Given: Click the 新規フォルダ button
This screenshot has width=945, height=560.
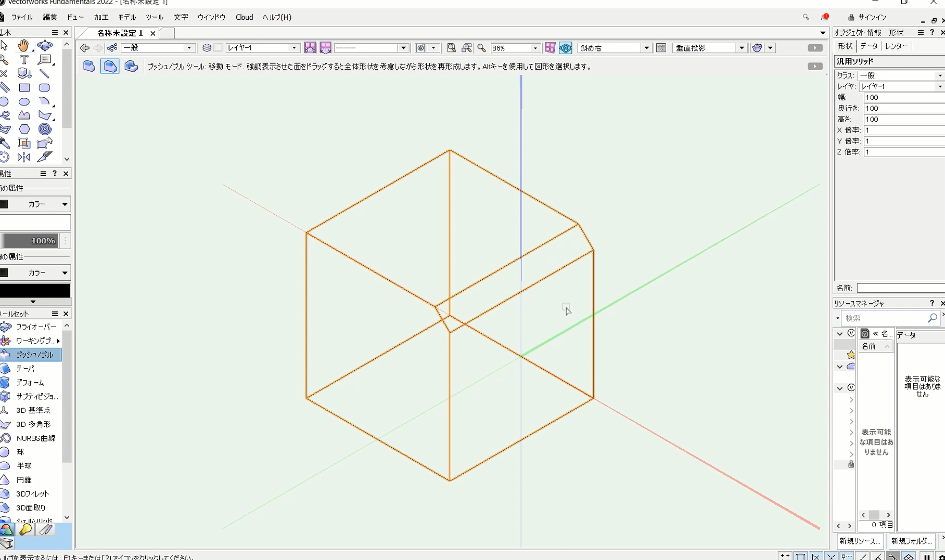Looking at the screenshot, I should click(912, 541).
